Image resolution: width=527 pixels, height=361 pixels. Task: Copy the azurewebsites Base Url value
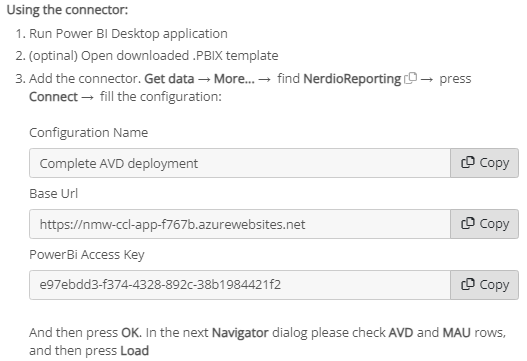click(484, 224)
